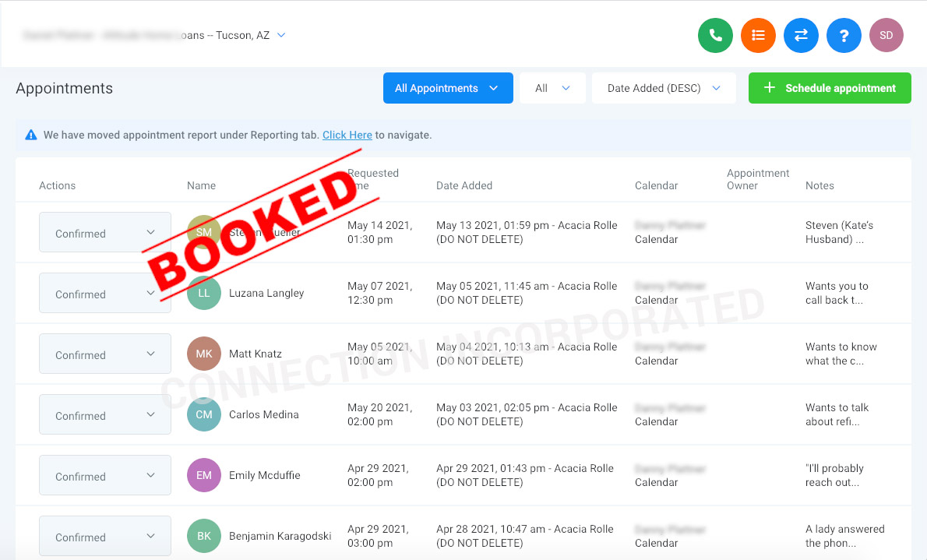Viewport: 927px width, 560px height.
Task: Open Carlos Medina's appointment name
Action: click(x=263, y=414)
